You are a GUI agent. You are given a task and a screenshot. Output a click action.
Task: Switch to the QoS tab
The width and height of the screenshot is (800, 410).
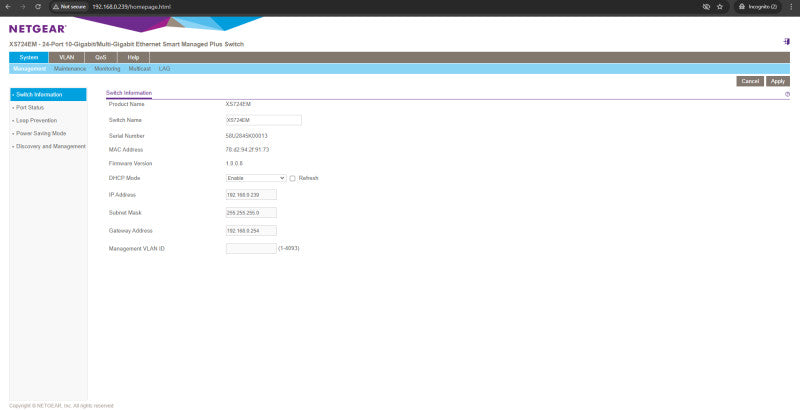point(101,58)
